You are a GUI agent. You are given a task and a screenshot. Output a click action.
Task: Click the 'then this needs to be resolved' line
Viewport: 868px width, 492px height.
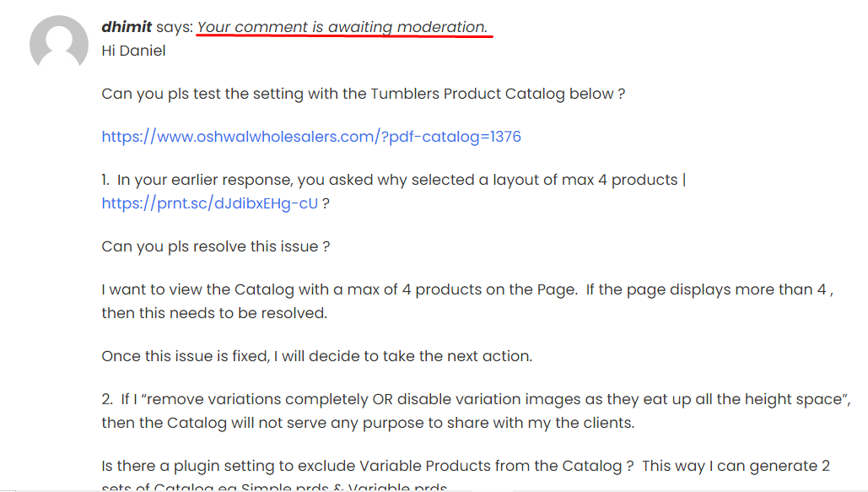pos(214,313)
